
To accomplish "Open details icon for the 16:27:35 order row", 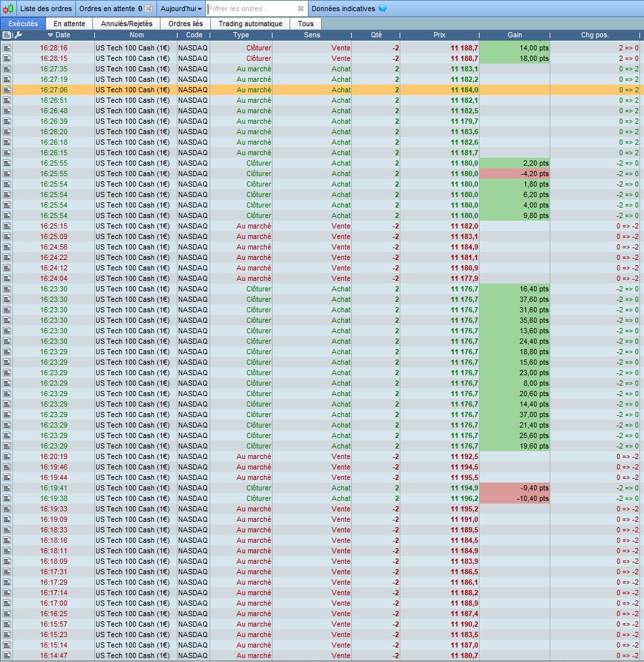I will click(7, 69).
